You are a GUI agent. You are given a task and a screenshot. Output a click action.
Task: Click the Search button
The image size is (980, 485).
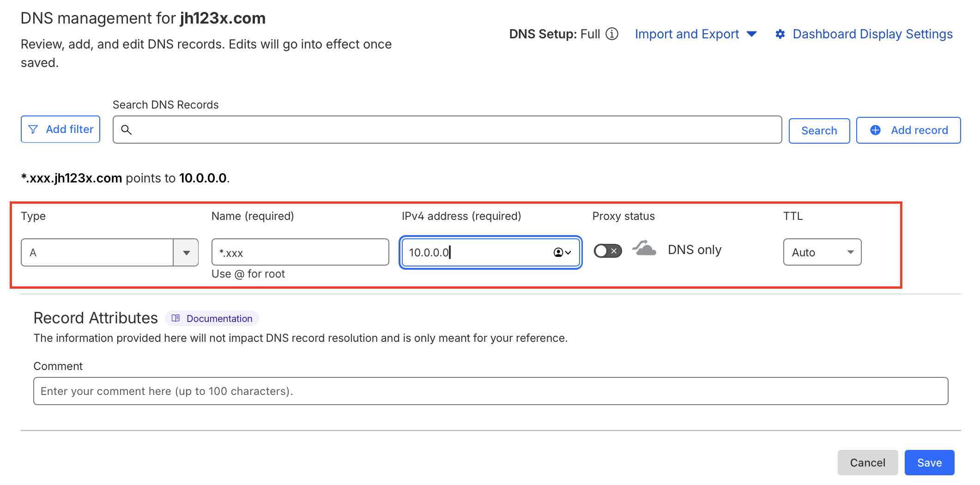[819, 130]
